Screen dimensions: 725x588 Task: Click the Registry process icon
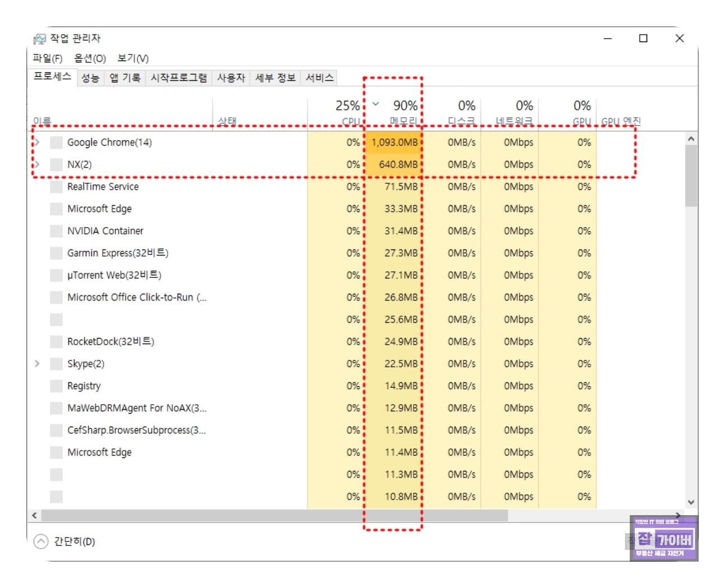56,386
